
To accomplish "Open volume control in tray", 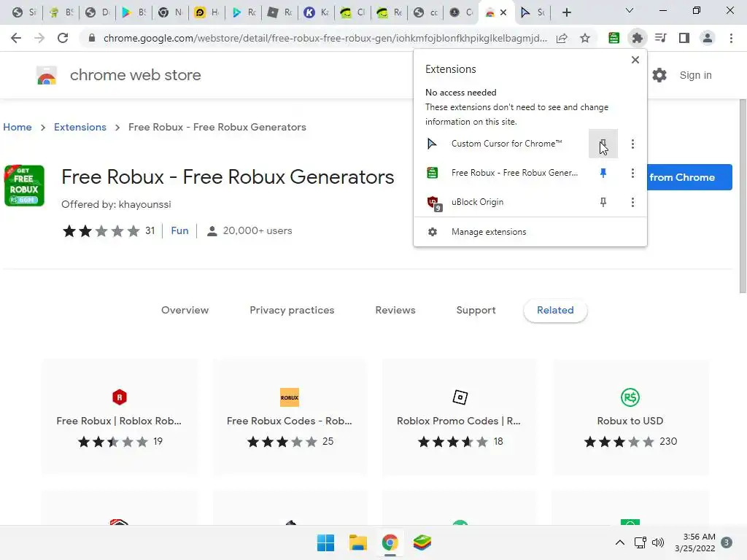I will [658, 542].
